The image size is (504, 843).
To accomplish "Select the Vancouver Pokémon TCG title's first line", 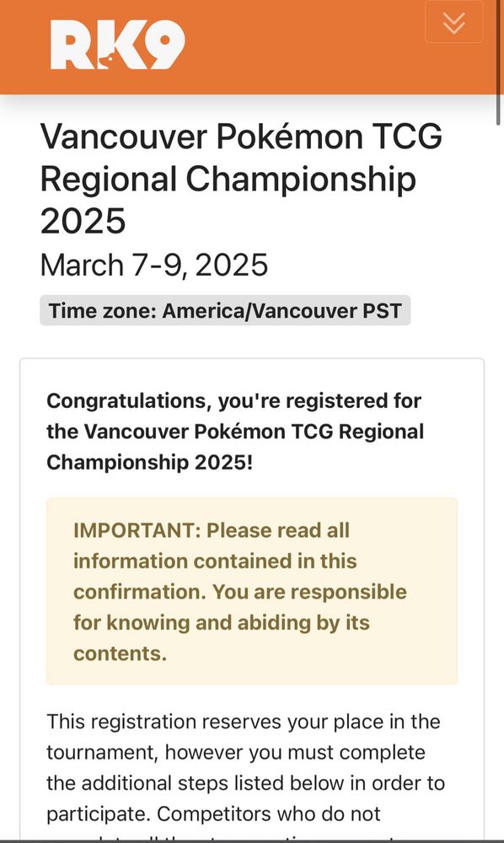I will pyautogui.click(x=241, y=136).
